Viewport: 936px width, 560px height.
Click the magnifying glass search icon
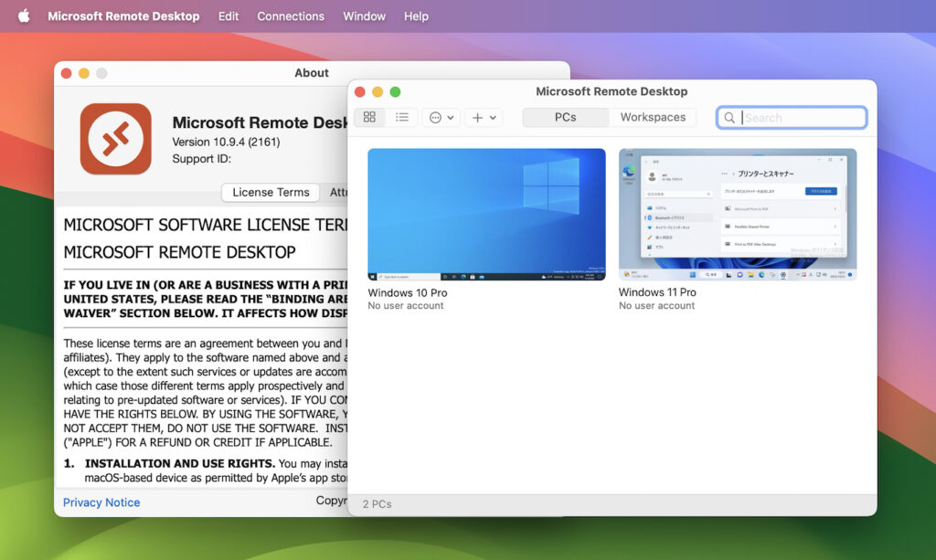(x=729, y=117)
